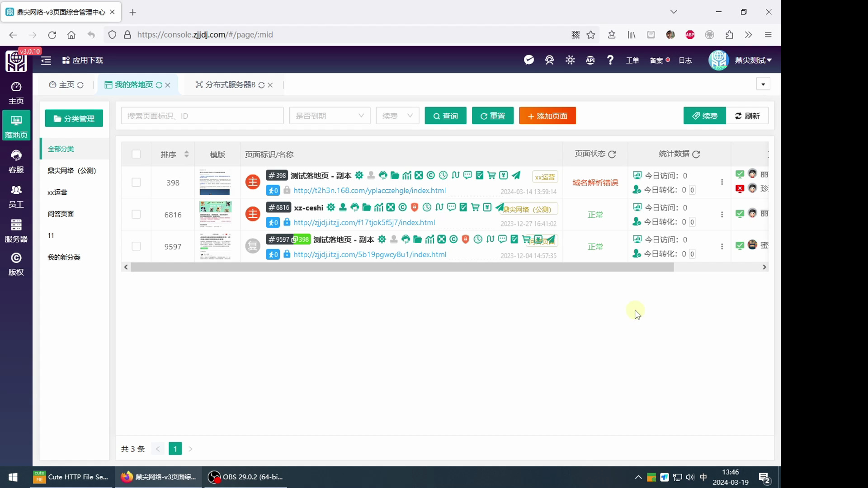Click the horizontal table scrollbar

402,267
